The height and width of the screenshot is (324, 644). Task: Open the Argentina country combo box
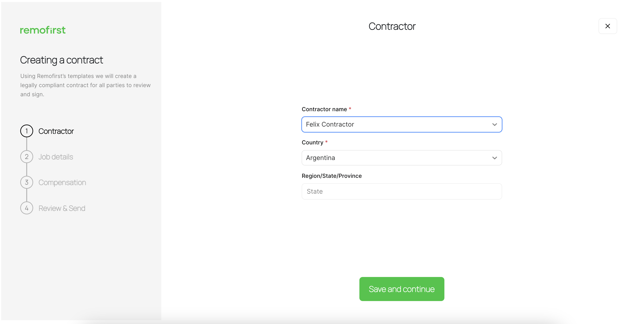(x=395, y=158)
